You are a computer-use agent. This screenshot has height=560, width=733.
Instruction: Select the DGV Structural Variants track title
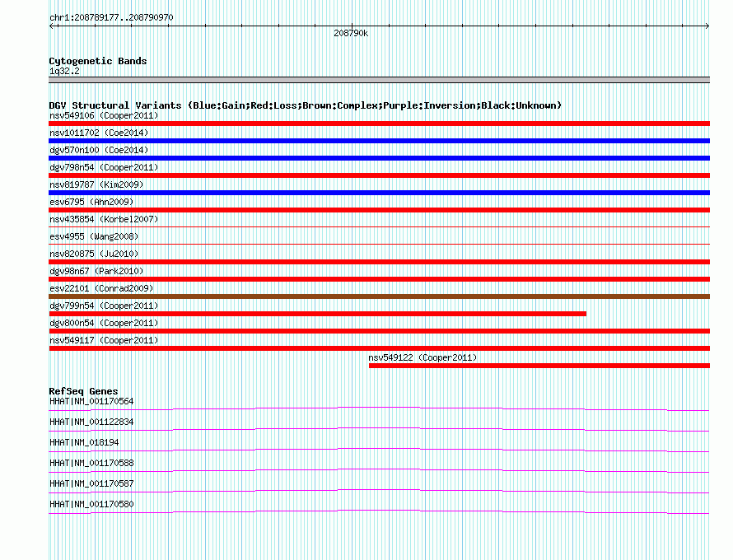click(306, 105)
